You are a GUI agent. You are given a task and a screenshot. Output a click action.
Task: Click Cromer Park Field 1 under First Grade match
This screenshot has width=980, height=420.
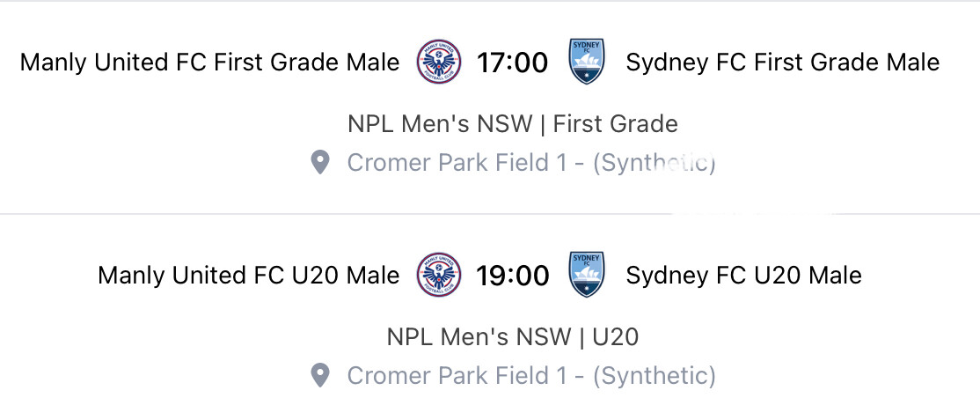tap(457, 164)
